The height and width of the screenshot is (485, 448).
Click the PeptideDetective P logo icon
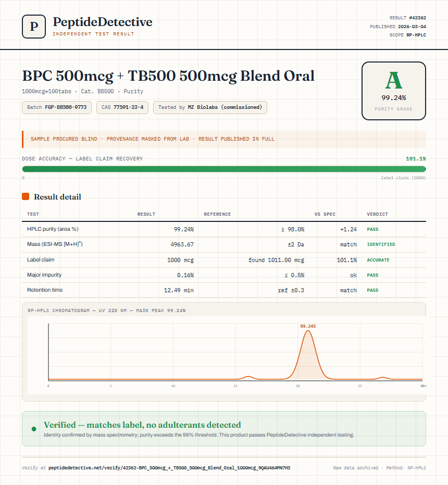34,27
